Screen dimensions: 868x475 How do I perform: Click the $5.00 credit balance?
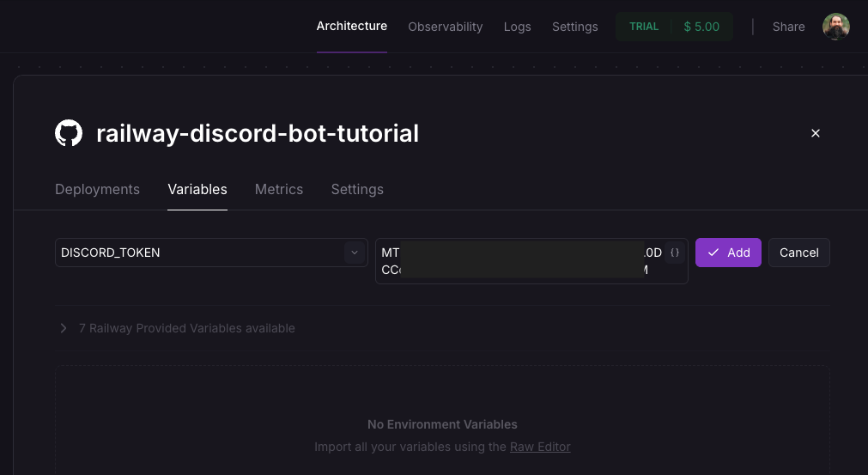701,27
